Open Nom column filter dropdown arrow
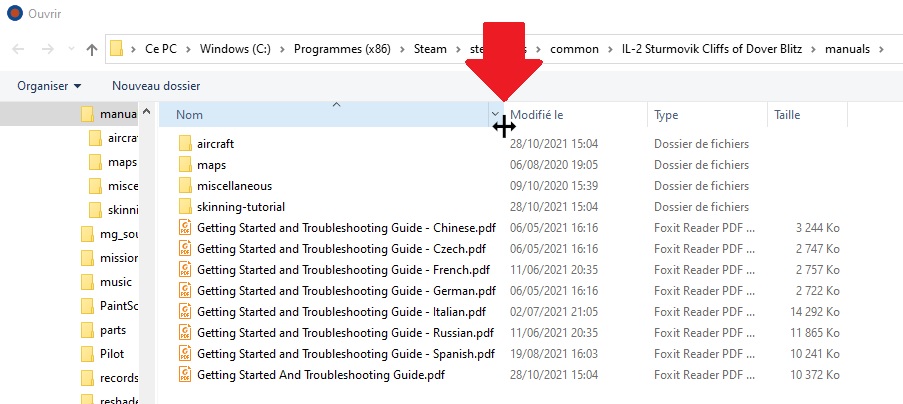This screenshot has height=404, width=903. (x=495, y=115)
